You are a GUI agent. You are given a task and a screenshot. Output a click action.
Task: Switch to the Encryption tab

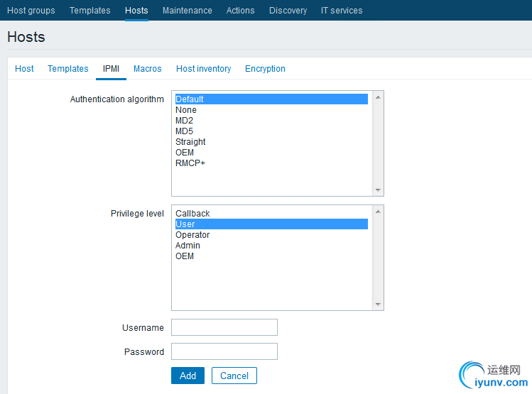(265, 69)
